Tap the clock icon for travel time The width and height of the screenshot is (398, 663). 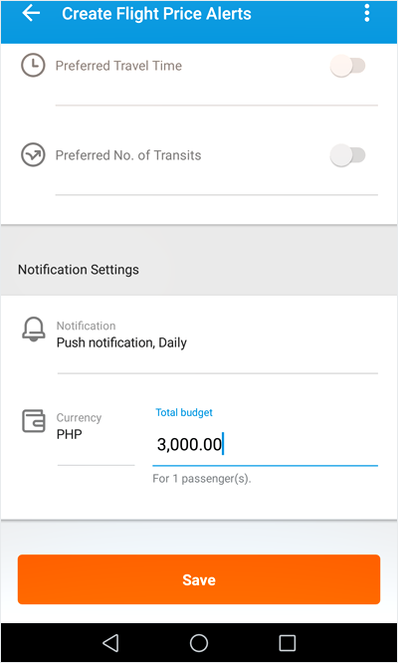tap(33, 66)
